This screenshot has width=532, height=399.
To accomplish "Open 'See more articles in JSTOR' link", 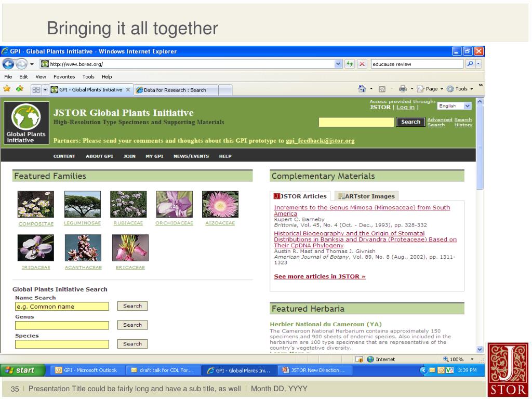I will [x=320, y=276].
